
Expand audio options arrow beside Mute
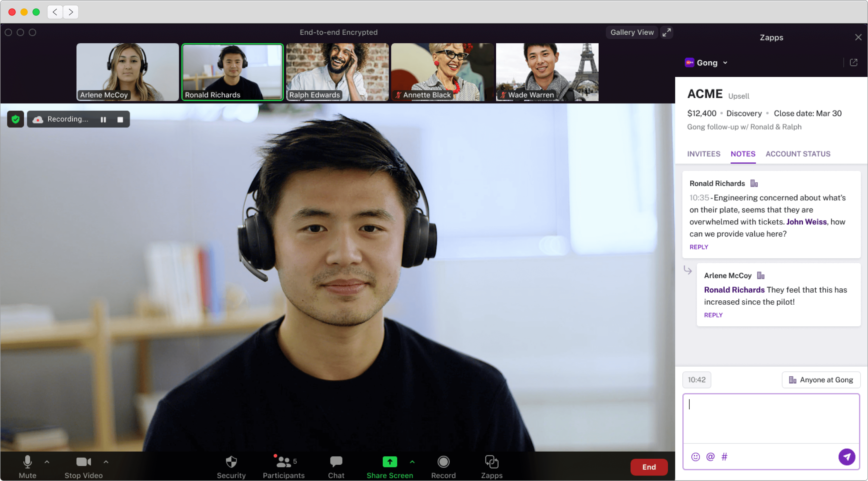click(47, 462)
